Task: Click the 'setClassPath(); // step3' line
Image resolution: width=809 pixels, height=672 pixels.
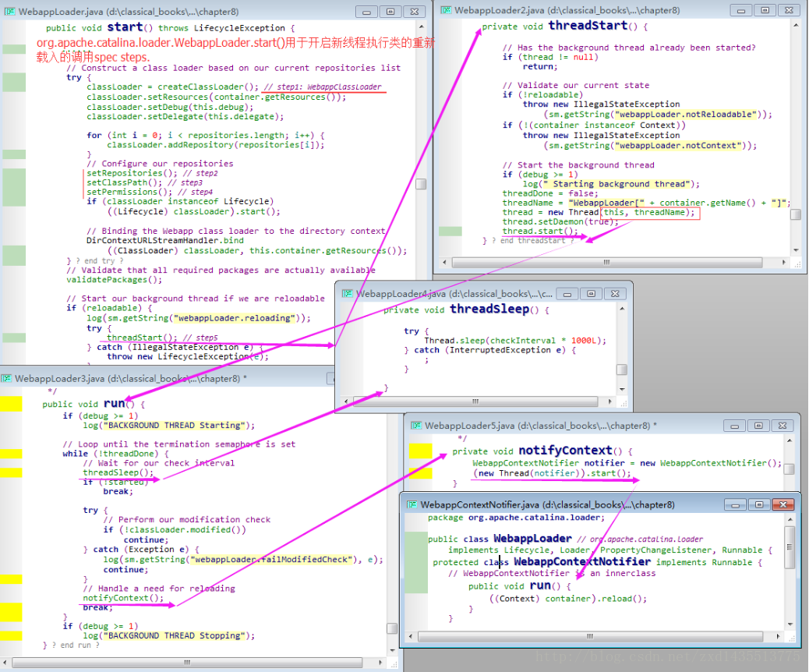Action: [x=144, y=182]
